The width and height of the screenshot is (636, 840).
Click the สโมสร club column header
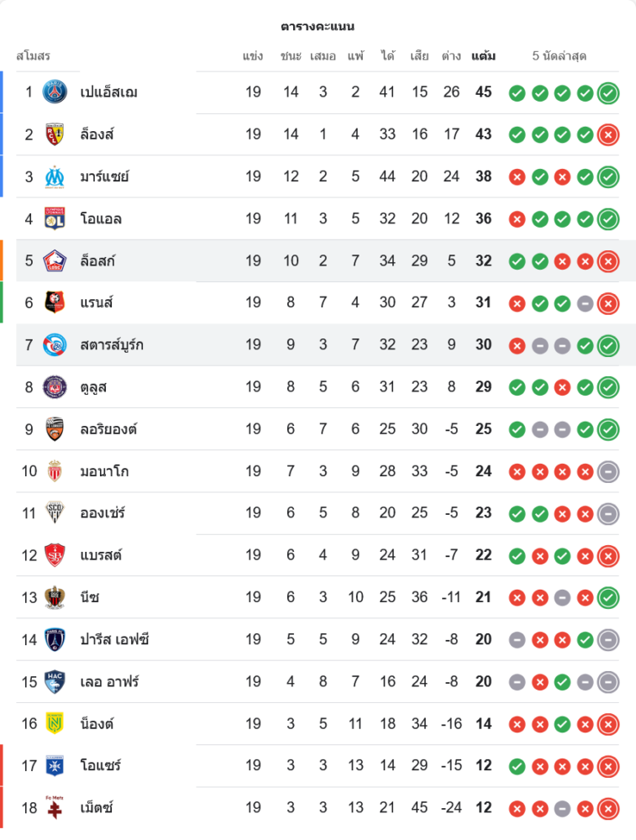pos(34,56)
